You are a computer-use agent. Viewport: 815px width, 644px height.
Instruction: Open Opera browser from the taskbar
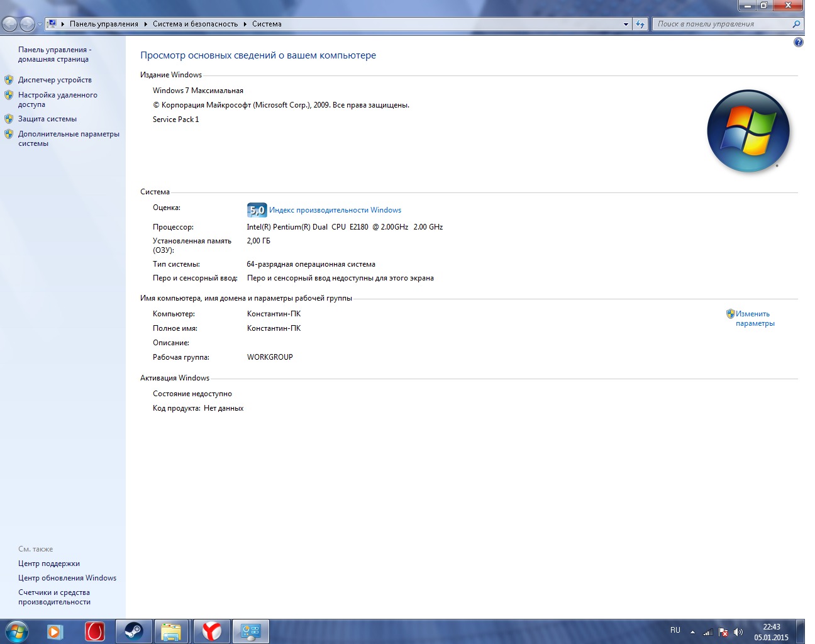94,631
